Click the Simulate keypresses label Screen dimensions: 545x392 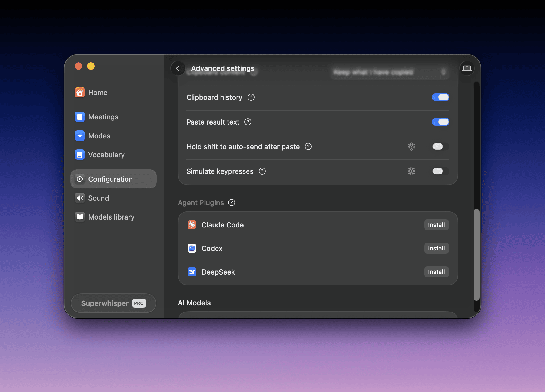[x=220, y=171]
